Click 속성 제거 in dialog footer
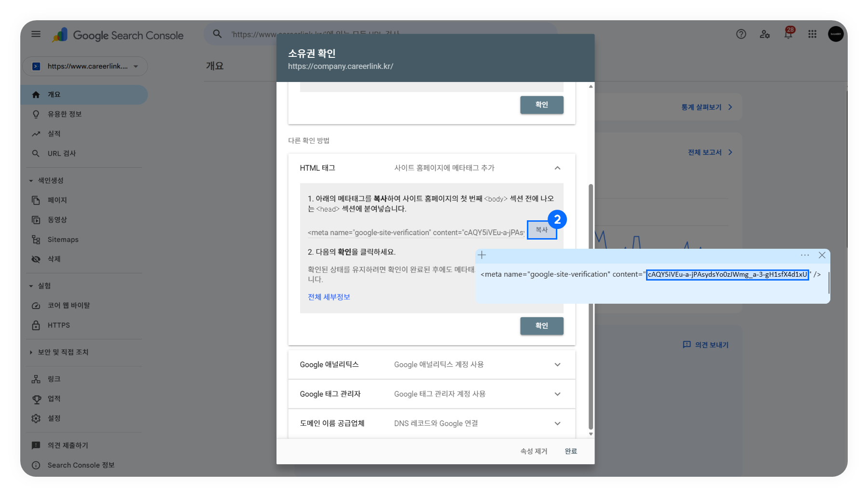Image resolution: width=868 pixels, height=497 pixels. coord(534,451)
